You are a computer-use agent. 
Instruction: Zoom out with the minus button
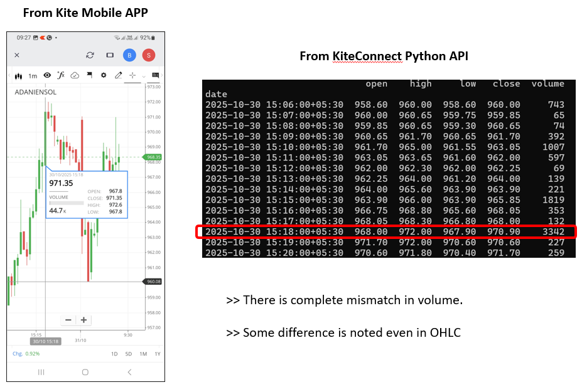(x=68, y=320)
